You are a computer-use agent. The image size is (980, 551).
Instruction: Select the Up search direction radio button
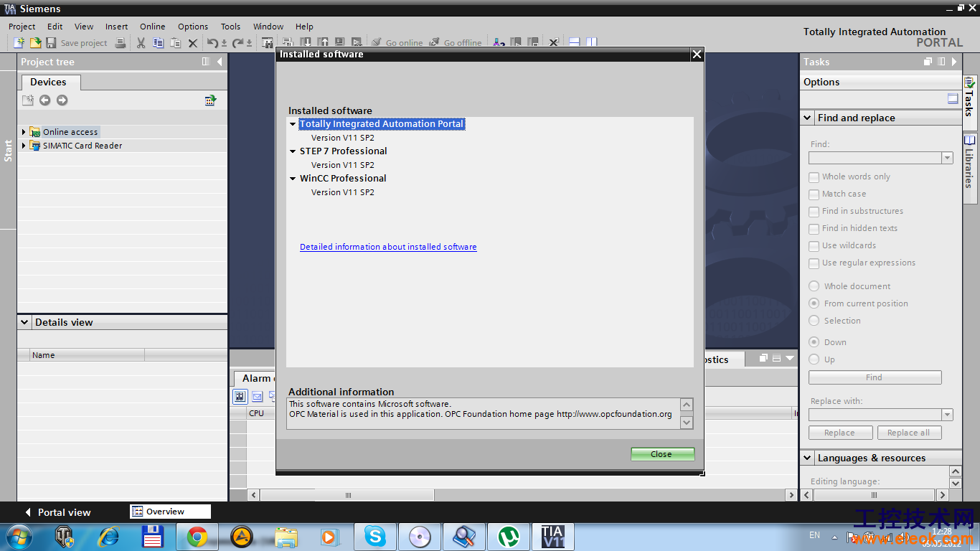pos(814,359)
